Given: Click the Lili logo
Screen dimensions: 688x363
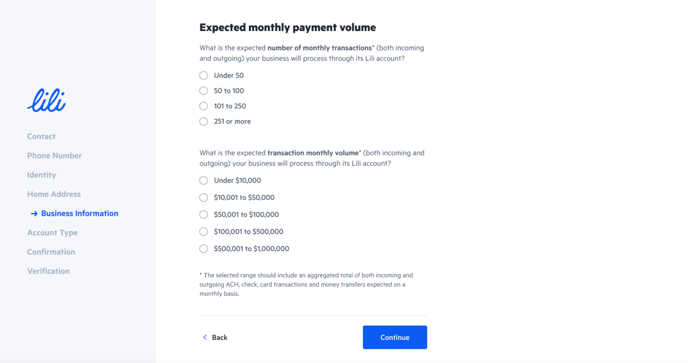Looking at the screenshot, I should click(x=47, y=101).
